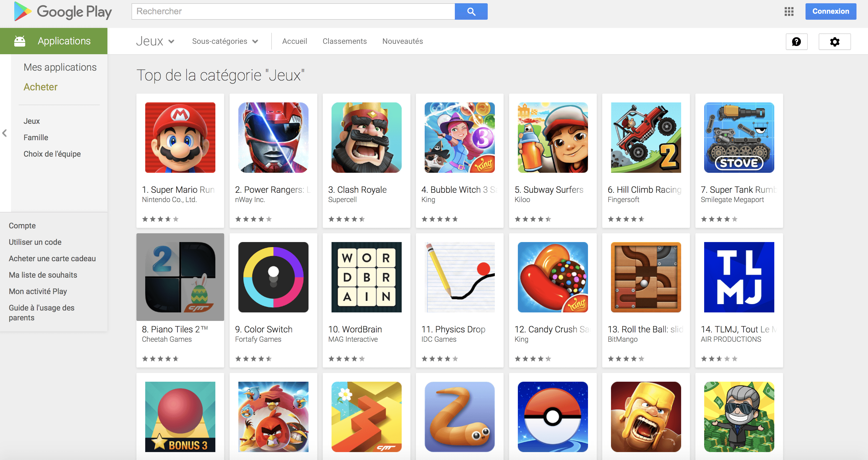Expand the Sous-catégories dropdown

tap(225, 41)
